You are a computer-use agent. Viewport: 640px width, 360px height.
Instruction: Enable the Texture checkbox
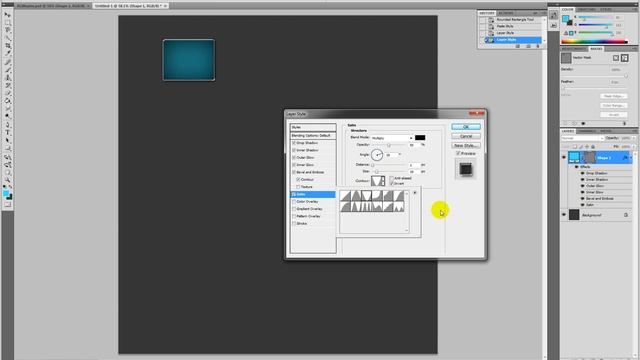click(298, 187)
